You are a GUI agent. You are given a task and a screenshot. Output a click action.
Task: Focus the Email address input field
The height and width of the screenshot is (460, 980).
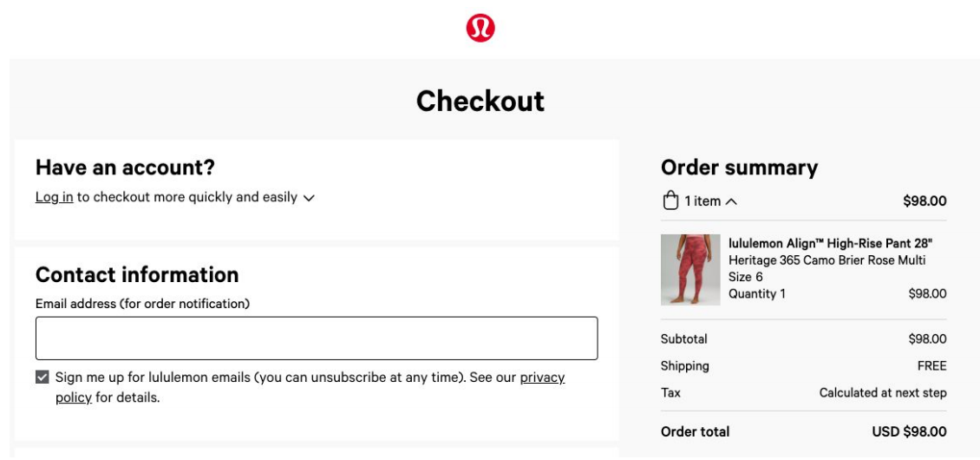(316, 338)
